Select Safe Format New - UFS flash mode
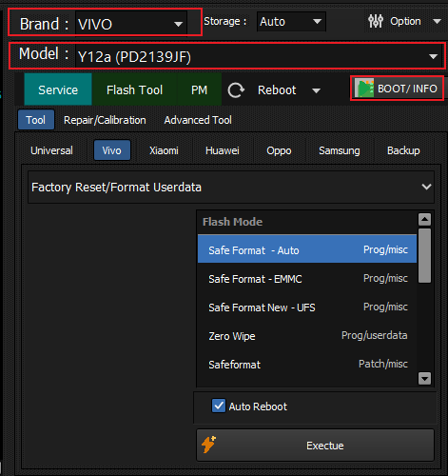The width and height of the screenshot is (448, 476). coord(307,307)
